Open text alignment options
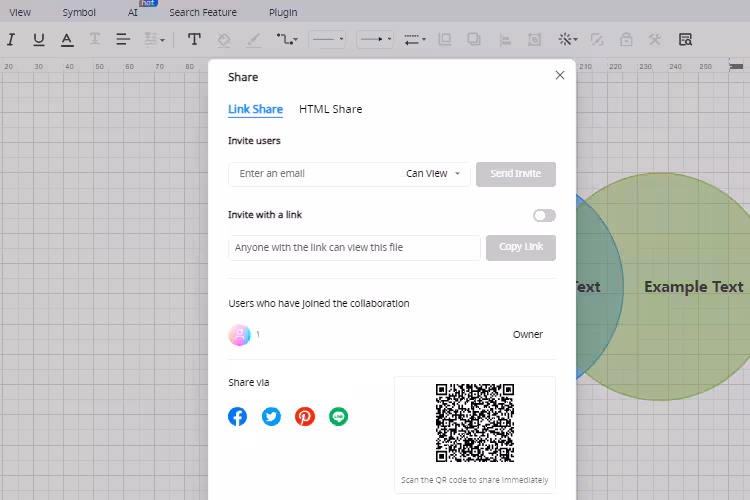 pyautogui.click(x=123, y=39)
